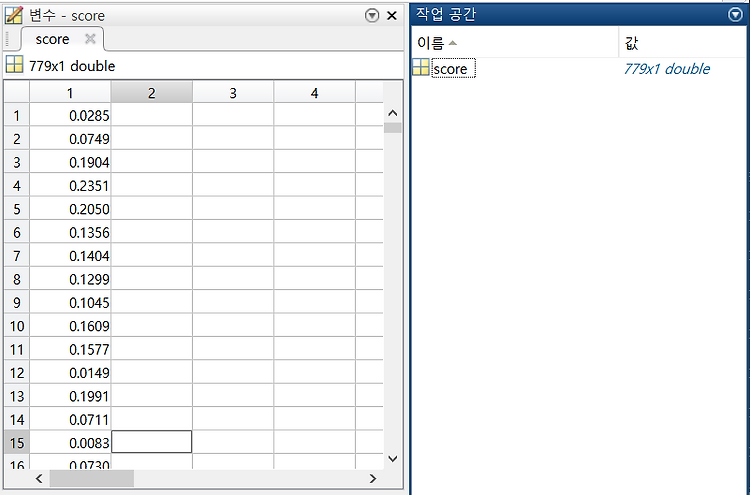This screenshot has width=750, height=495.
Task: Click the grid icon beside 779x1 double
Action: coord(14,65)
